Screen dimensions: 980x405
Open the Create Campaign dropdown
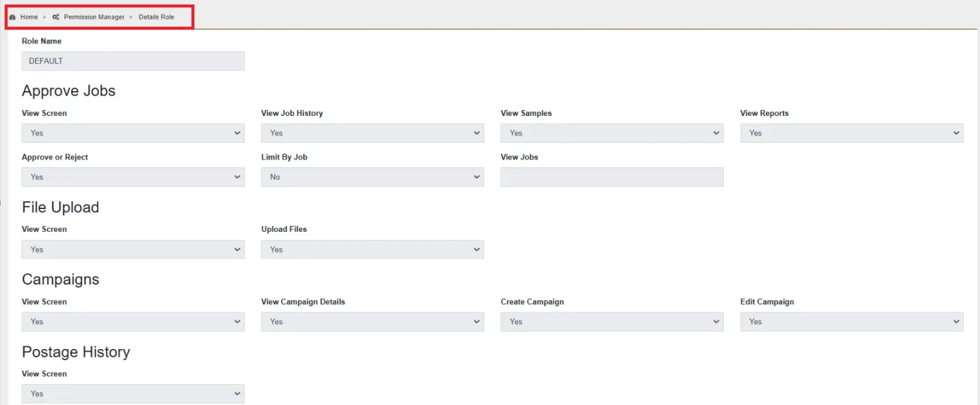pyautogui.click(x=612, y=322)
